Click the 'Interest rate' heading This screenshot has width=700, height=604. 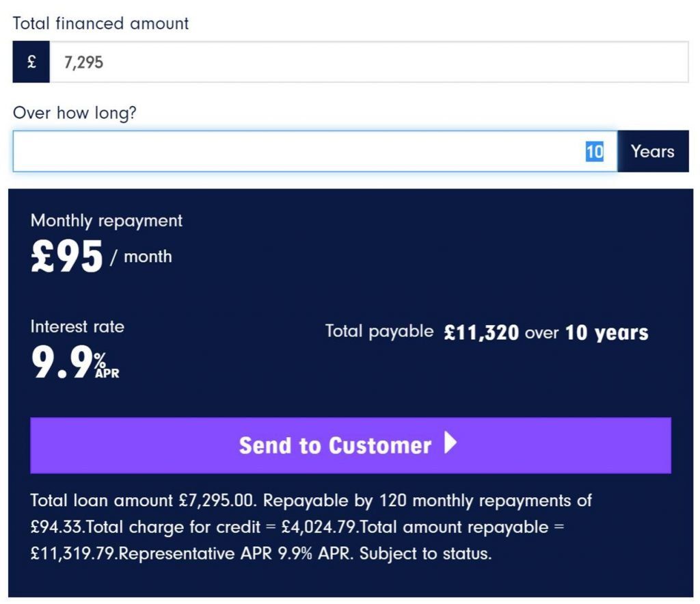tap(77, 326)
